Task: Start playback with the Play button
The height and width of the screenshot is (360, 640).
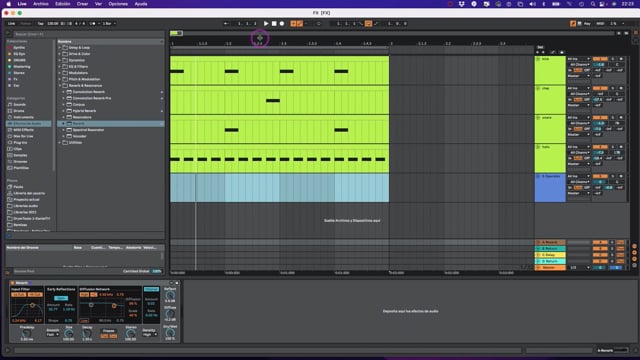Action: pyautogui.click(x=266, y=24)
